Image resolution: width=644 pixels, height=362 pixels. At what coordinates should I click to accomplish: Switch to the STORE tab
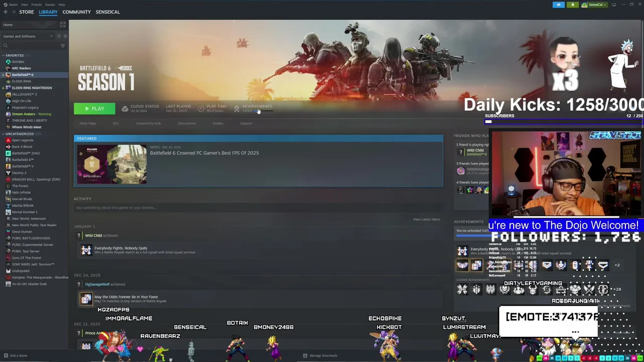click(26, 12)
